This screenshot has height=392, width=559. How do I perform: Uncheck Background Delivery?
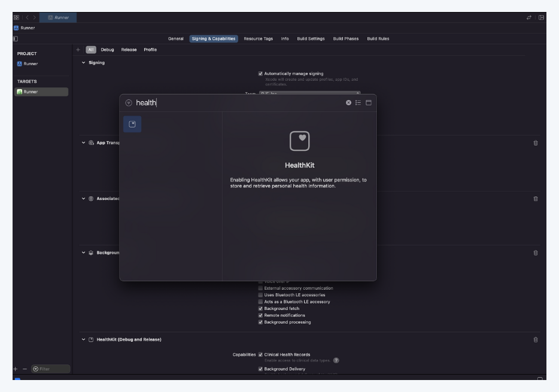pos(260,369)
